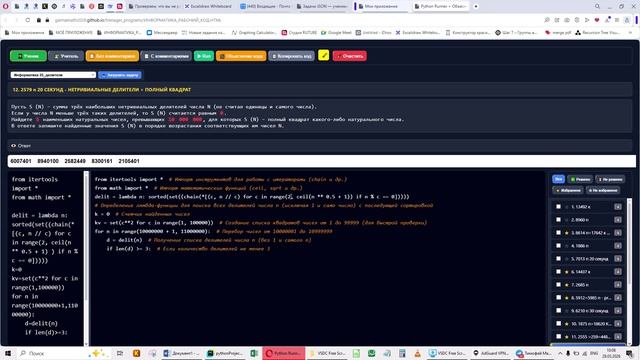Toggle the favorite star on task '3. 6614'
This screenshot has height=360, width=640.
[x=567, y=233]
